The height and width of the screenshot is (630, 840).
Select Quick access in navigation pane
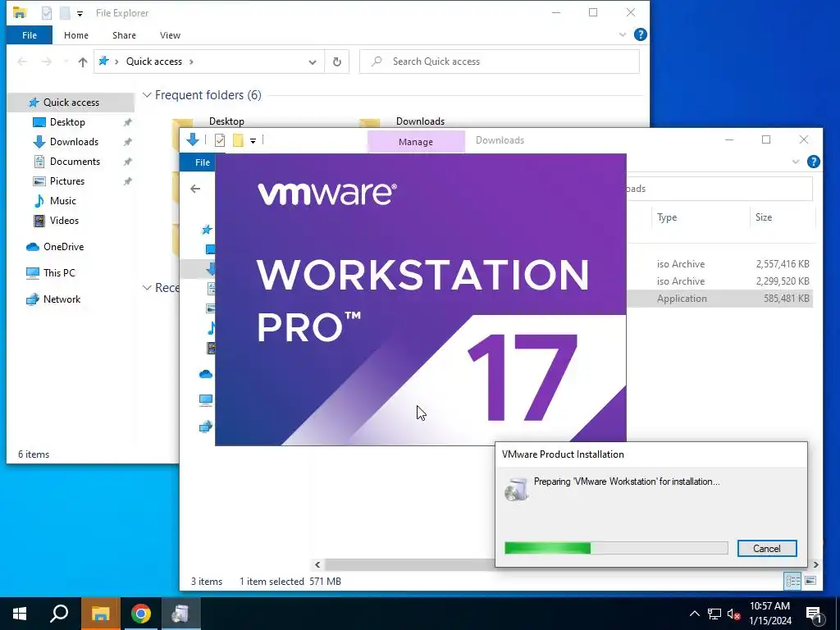point(71,103)
